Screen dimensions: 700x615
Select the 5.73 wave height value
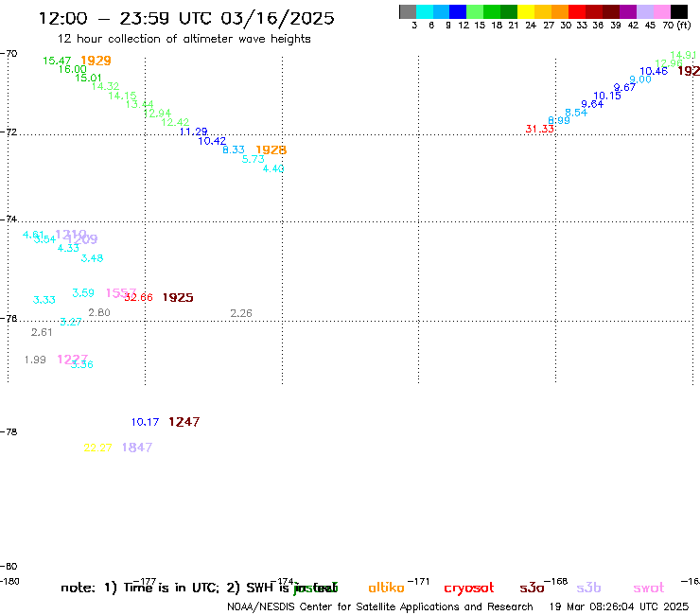click(254, 159)
